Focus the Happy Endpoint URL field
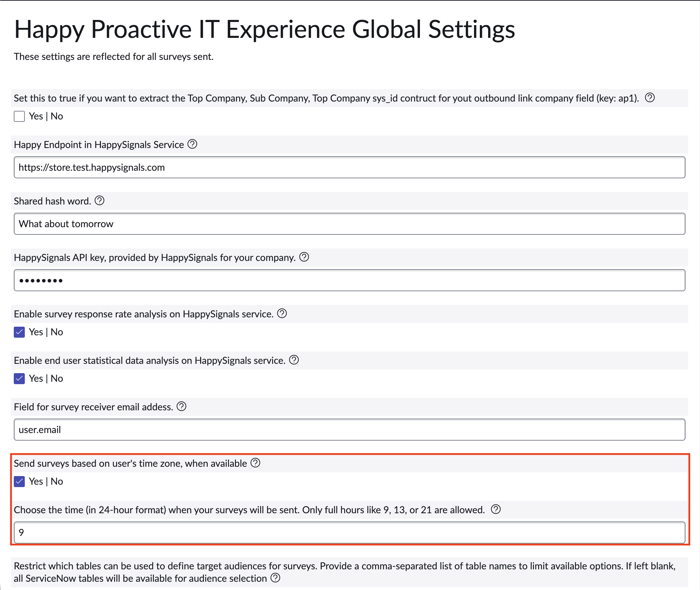Screen dimensions: 700x590 [349, 167]
